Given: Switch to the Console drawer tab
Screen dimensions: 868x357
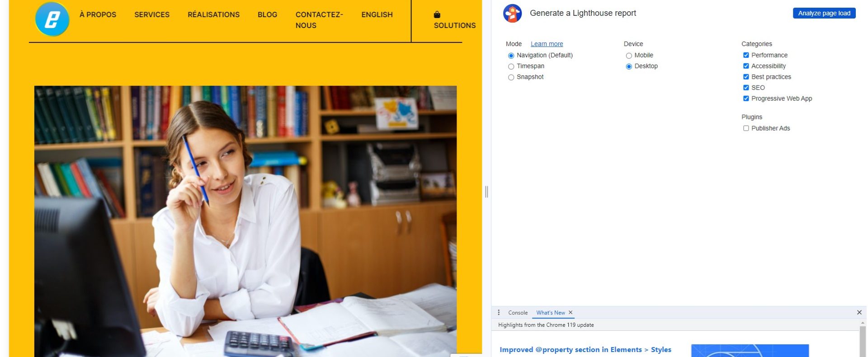Looking at the screenshot, I should click(518, 313).
